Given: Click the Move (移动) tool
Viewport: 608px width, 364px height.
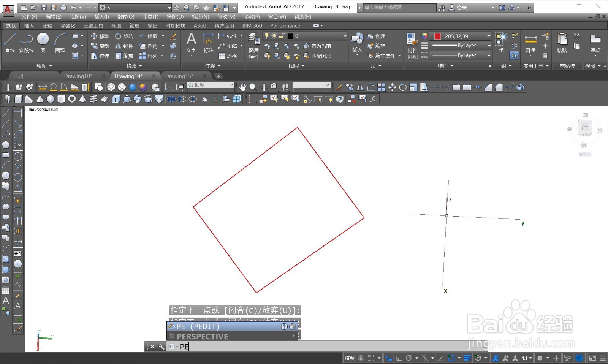Looking at the screenshot, I should [100, 36].
